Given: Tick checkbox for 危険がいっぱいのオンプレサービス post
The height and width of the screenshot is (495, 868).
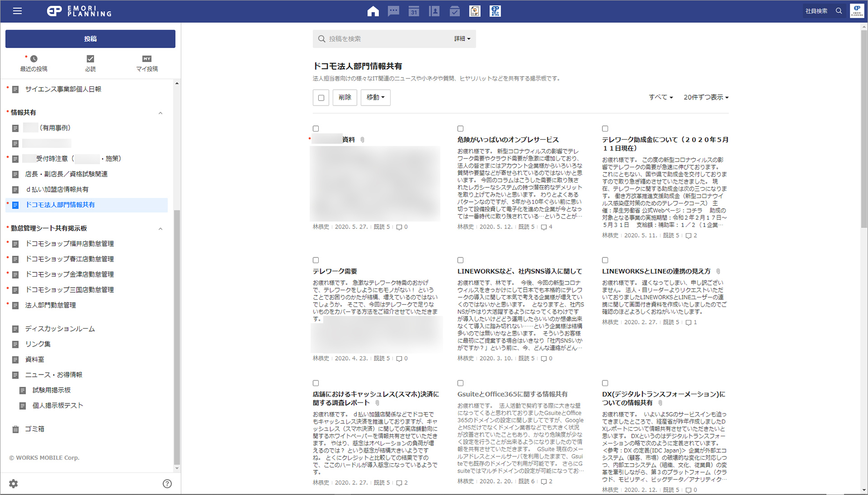Looking at the screenshot, I should [x=461, y=129].
